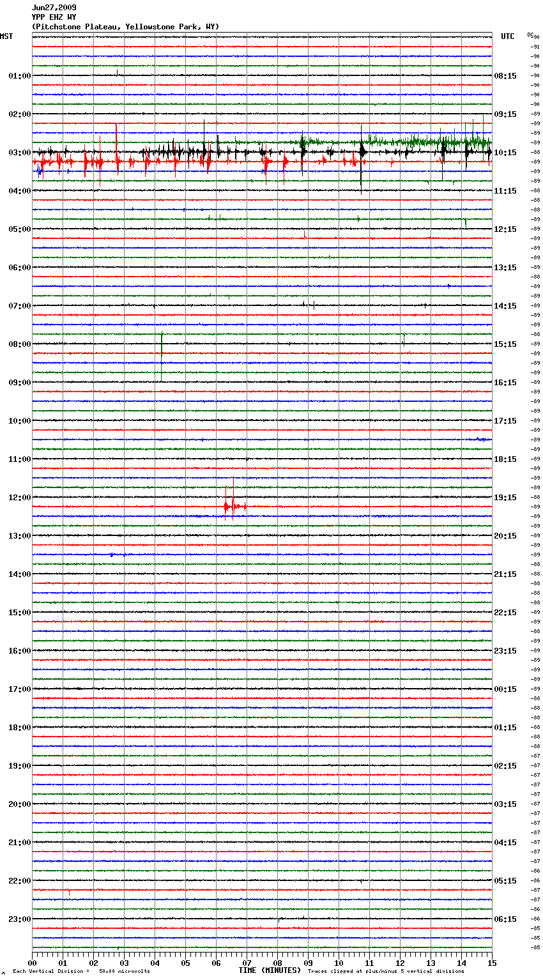Click the 17:15 UTC time label

[505, 421]
